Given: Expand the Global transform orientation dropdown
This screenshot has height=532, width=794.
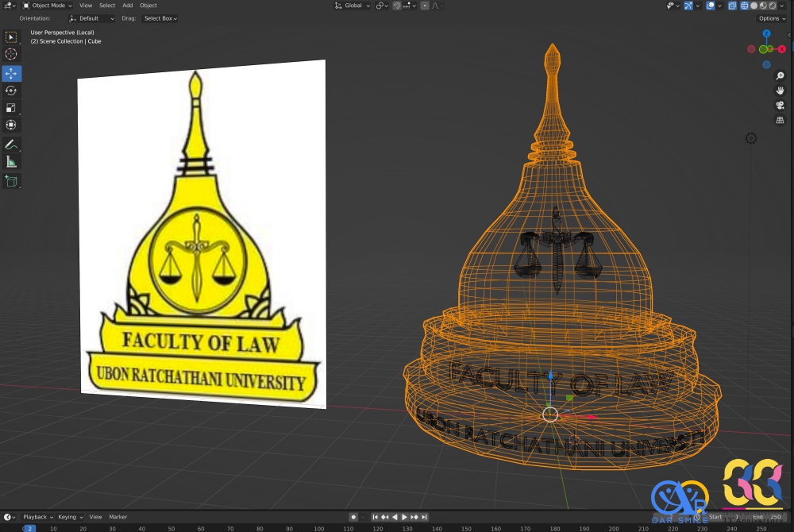Looking at the screenshot, I should click(x=352, y=6).
